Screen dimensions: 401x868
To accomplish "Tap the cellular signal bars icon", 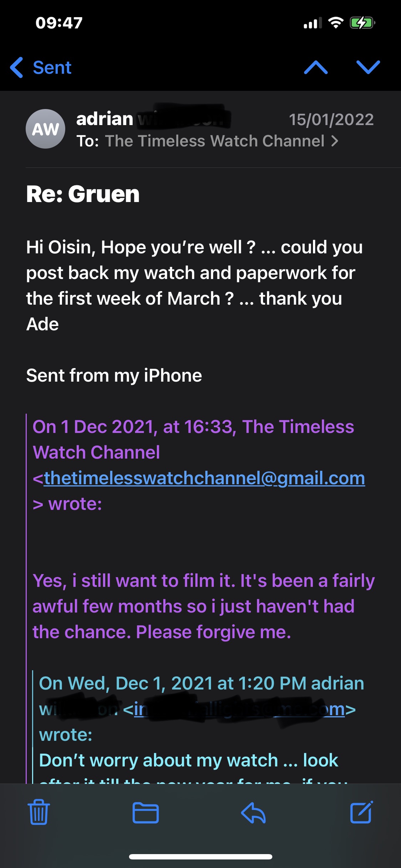I will coord(312,23).
